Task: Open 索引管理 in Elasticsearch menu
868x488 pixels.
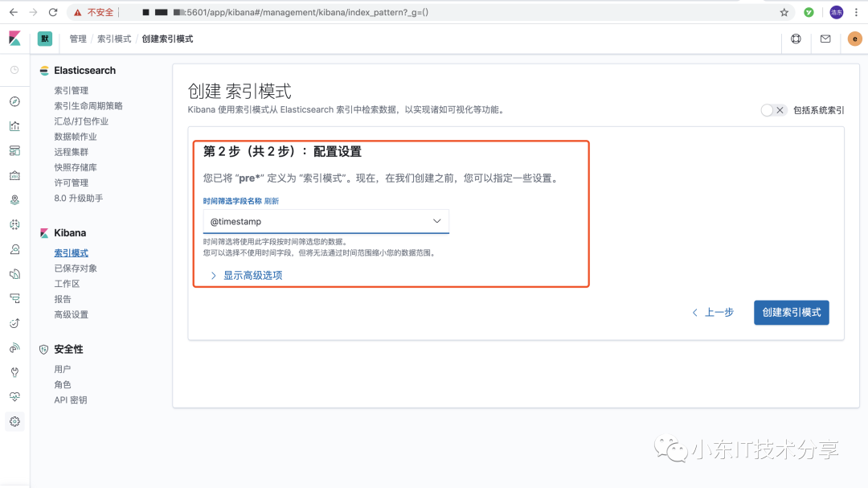Action: pos(72,90)
